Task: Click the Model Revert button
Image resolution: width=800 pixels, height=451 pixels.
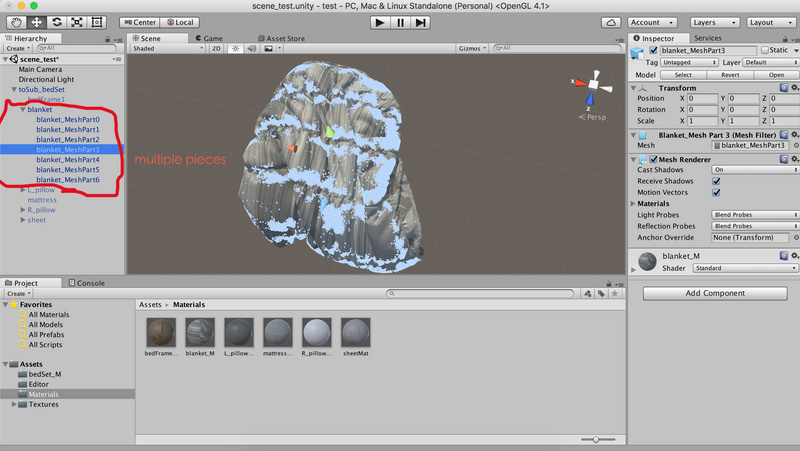Action: (x=730, y=75)
